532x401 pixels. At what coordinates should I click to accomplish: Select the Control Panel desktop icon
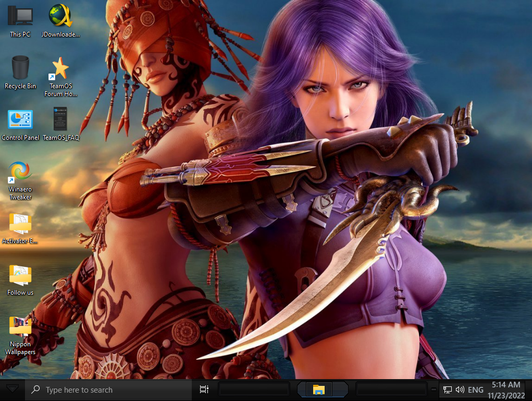[x=20, y=124]
